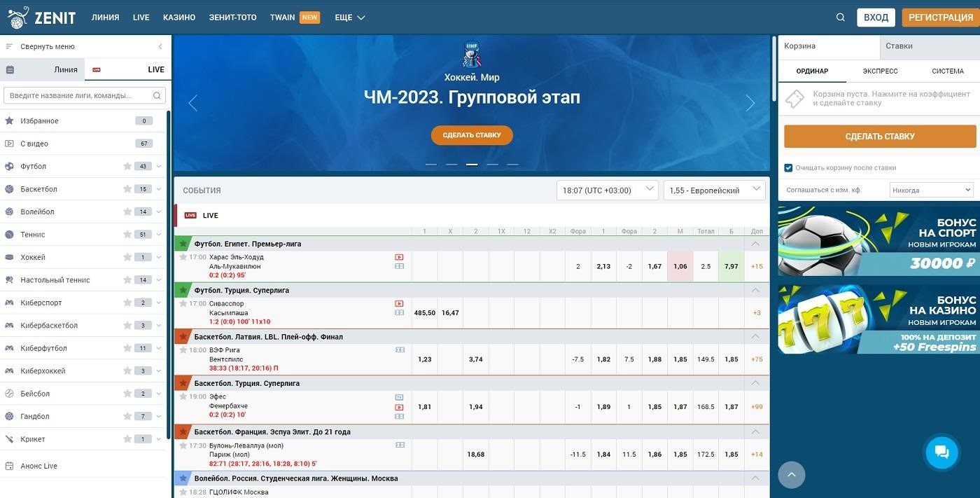Click the Хоккей puck icon in the sidebar

pyautogui.click(x=9, y=257)
